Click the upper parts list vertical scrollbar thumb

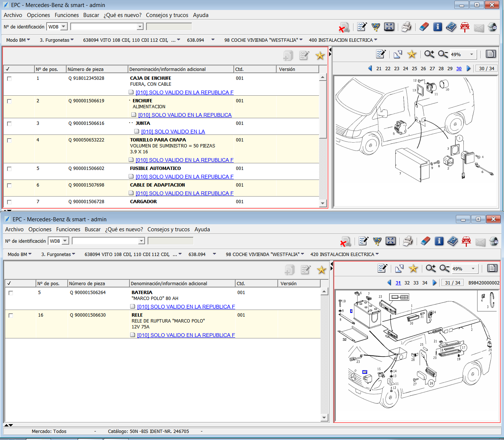pos(323,109)
